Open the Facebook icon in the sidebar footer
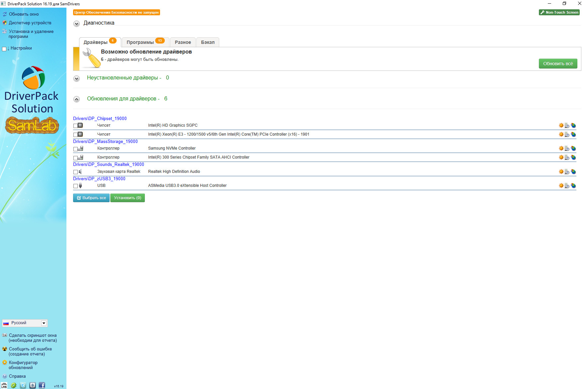Viewport: 588px width, 389px height. tap(42, 385)
